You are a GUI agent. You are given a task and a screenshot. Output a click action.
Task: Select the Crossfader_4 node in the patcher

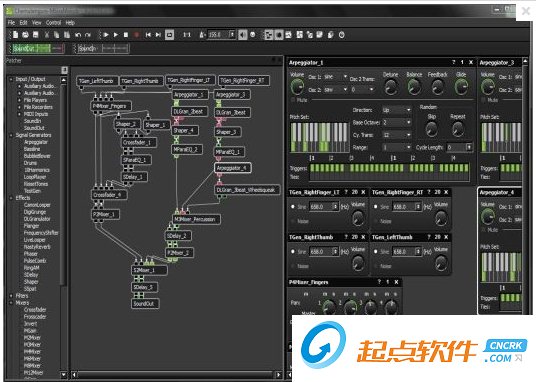[110, 195]
